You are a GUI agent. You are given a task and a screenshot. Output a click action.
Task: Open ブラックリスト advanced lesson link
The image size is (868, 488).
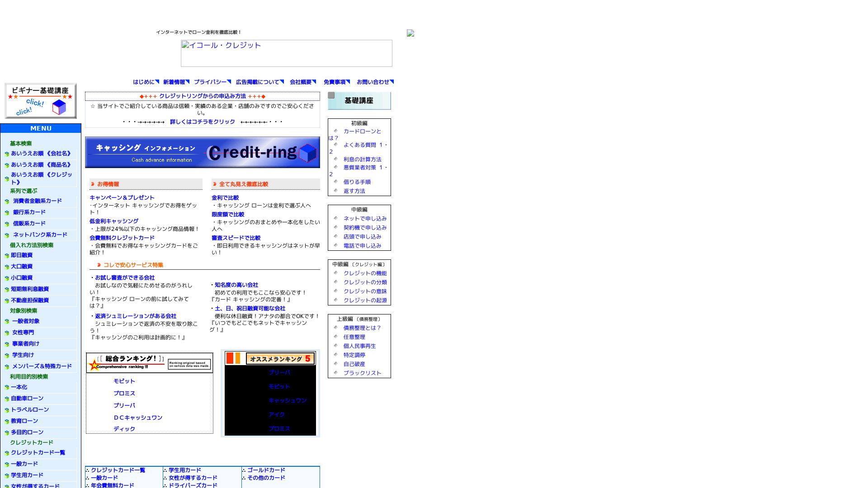point(362,373)
